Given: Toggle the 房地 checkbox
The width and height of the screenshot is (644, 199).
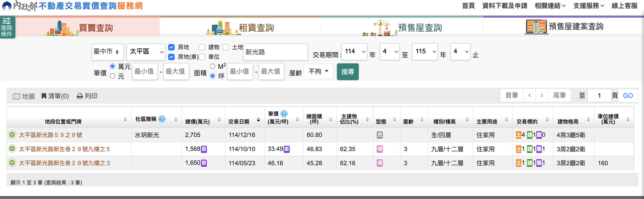Looking at the screenshot, I should (172, 47).
